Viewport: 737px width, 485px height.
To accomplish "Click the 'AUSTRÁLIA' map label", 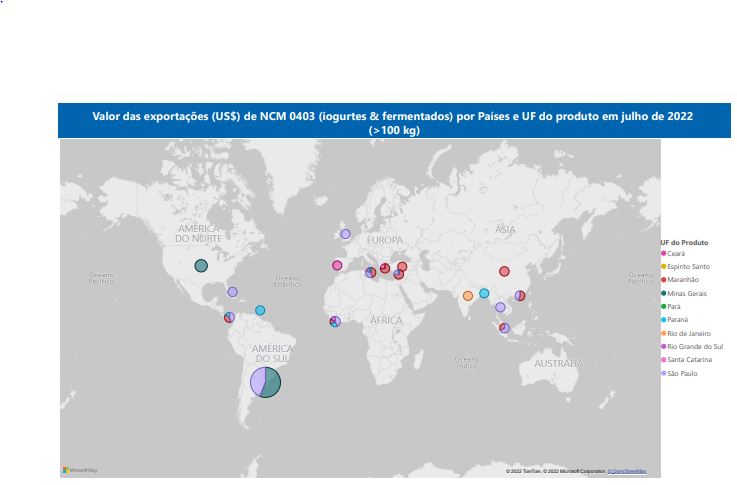I will (x=559, y=363).
